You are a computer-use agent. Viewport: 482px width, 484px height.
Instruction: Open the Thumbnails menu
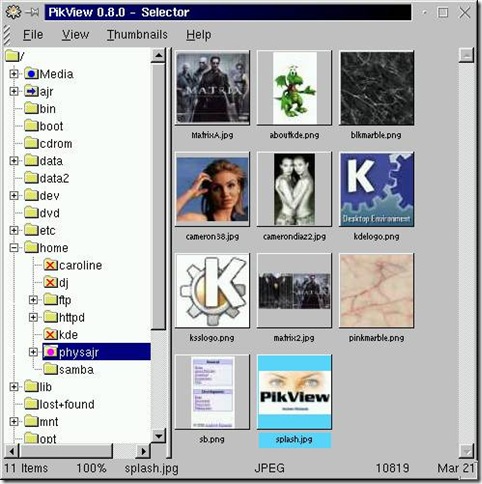pos(137,35)
